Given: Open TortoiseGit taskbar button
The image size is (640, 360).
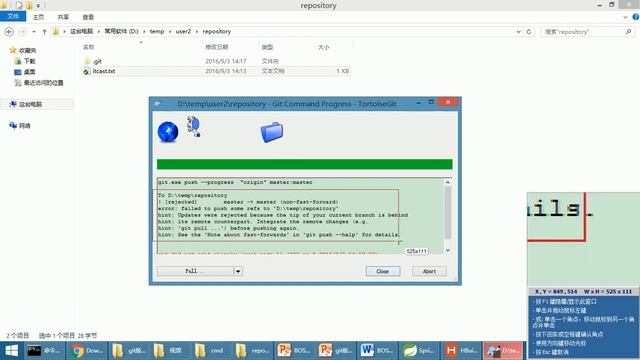Looking at the screenshot, I should pos(504,351).
